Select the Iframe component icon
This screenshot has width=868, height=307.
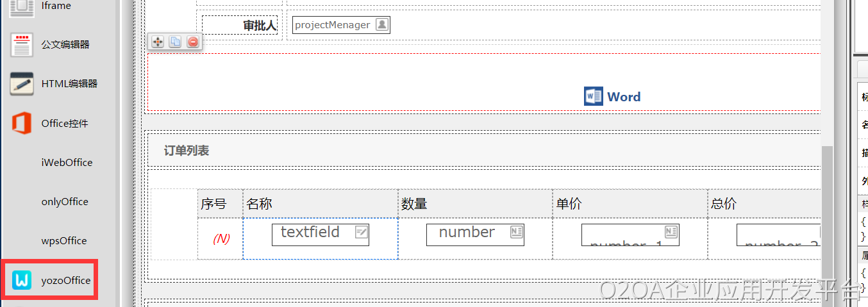coord(22,6)
